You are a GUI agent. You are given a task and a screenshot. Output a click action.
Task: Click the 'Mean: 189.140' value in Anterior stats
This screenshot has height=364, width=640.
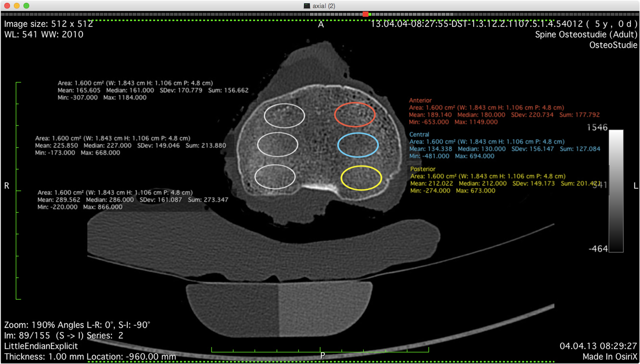point(430,115)
